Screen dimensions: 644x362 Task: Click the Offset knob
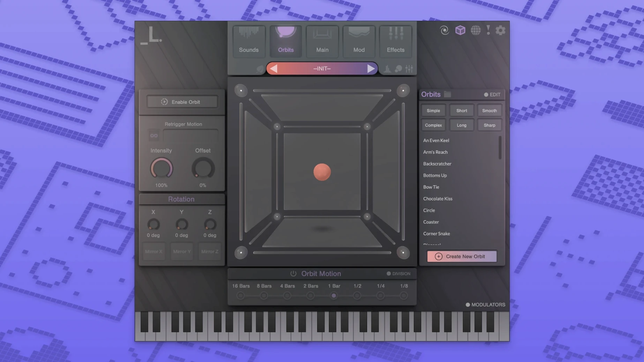(203, 169)
